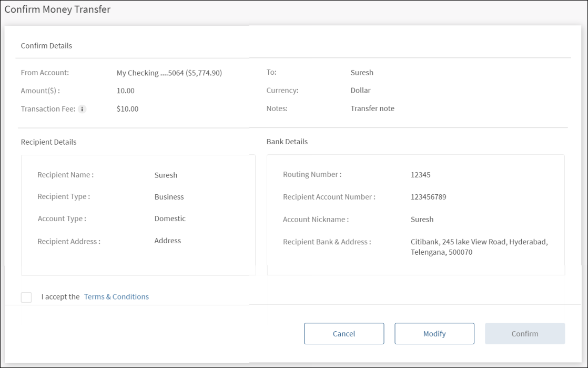Select the Currency value Dollar
This screenshot has height=368, width=588.
(x=360, y=91)
